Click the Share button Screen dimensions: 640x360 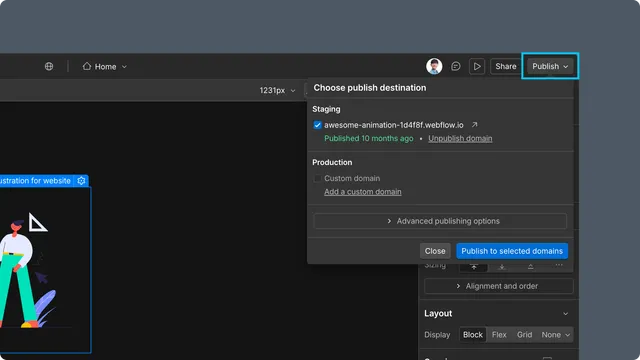point(506,66)
